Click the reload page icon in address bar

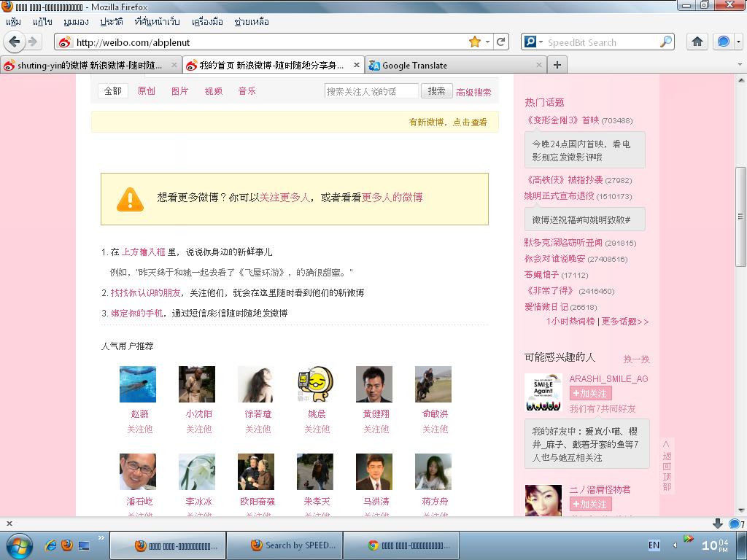(x=500, y=42)
